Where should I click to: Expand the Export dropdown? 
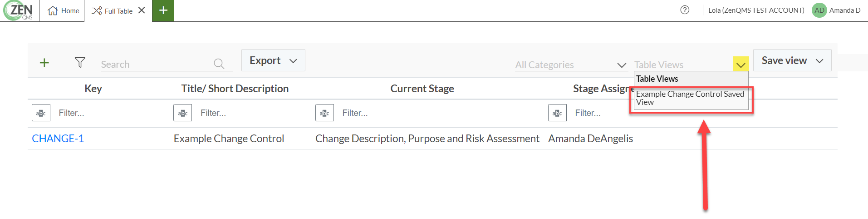coord(273,60)
